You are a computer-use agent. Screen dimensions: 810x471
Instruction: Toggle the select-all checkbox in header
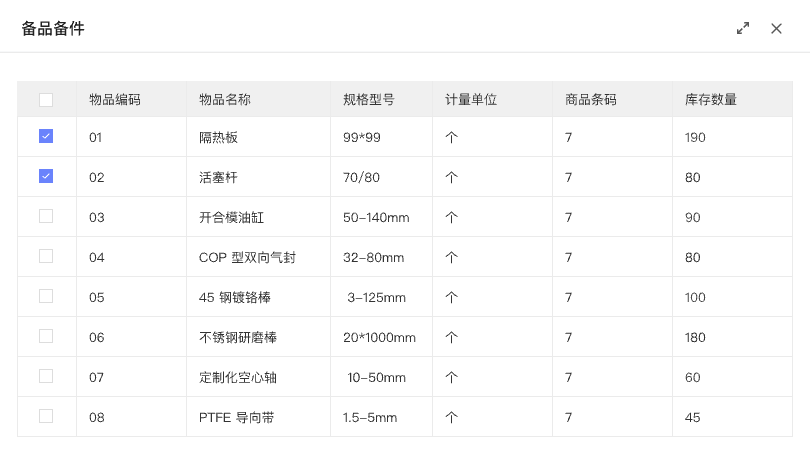[46, 100]
